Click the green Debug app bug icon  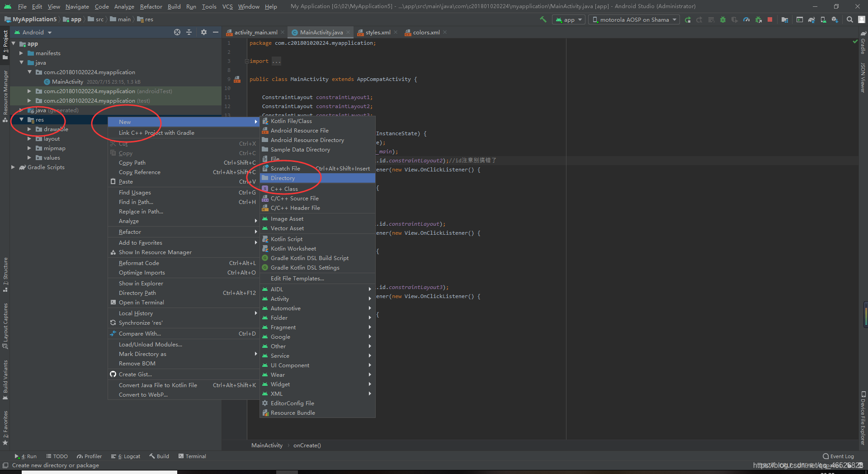click(723, 19)
